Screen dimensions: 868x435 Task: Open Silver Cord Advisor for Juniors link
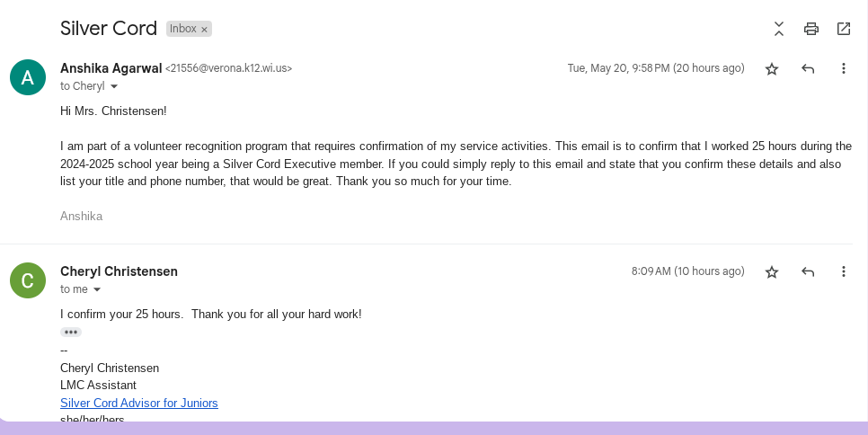[x=139, y=403]
